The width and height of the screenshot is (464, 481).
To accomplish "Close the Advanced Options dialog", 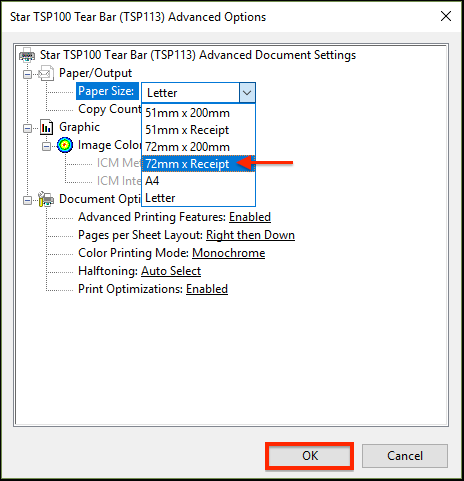I will (x=446, y=16).
